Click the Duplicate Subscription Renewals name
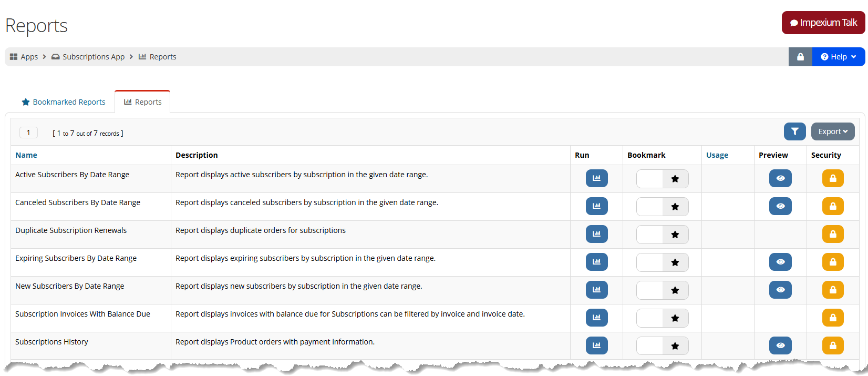The width and height of the screenshot is (868, 376). coord(71,230)
